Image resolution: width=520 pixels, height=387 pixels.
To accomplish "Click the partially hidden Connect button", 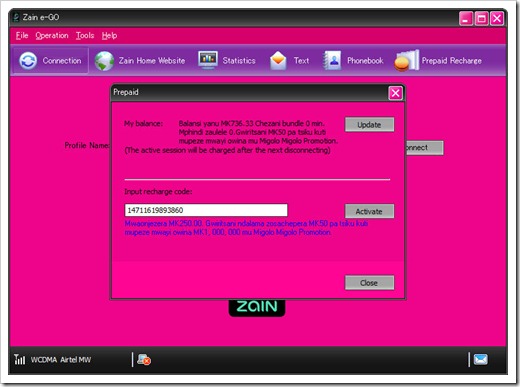I will pos(424,148).
